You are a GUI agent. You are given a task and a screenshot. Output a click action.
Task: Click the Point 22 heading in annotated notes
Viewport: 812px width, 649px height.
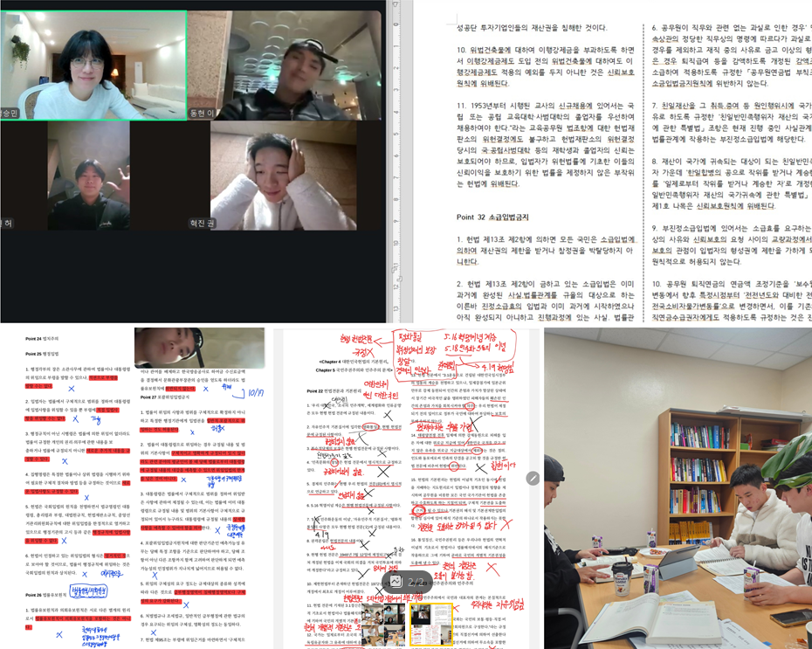click(x=321, y=389)
